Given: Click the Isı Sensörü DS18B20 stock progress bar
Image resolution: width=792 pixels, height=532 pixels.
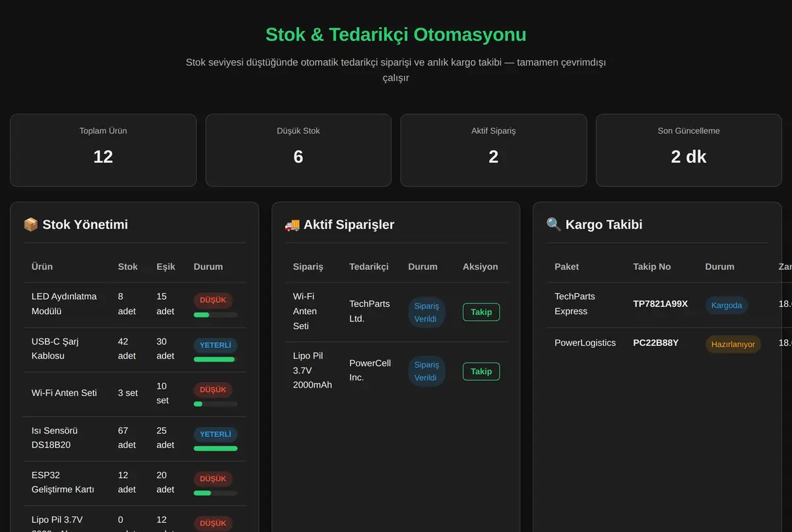Looking at the screenshot, I should [x=215, y=448].
